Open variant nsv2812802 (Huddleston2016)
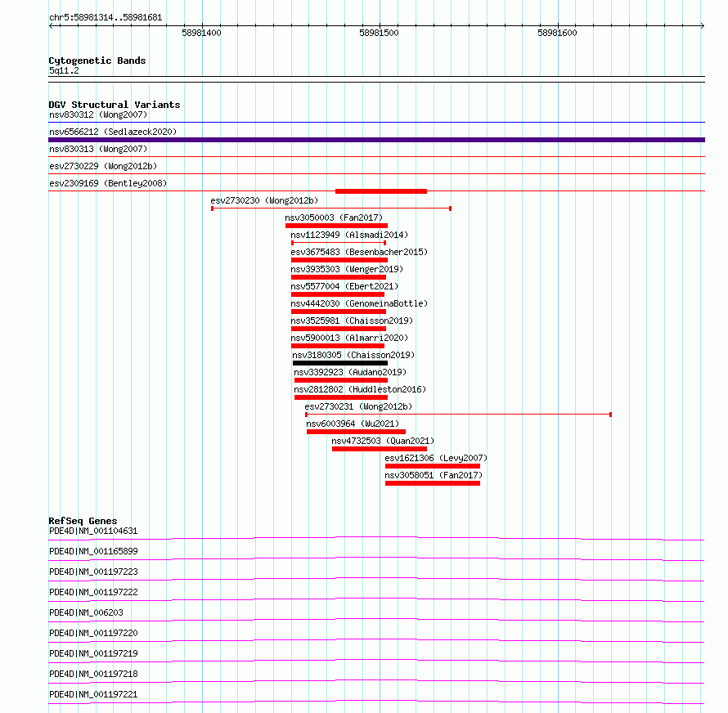 (360, 389)
